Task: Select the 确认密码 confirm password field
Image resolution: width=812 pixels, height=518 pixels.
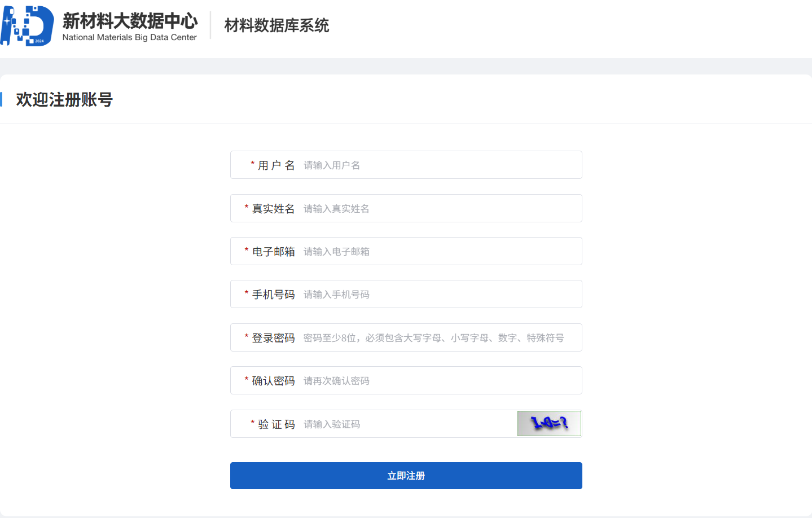Action: [x=395, y=380]
